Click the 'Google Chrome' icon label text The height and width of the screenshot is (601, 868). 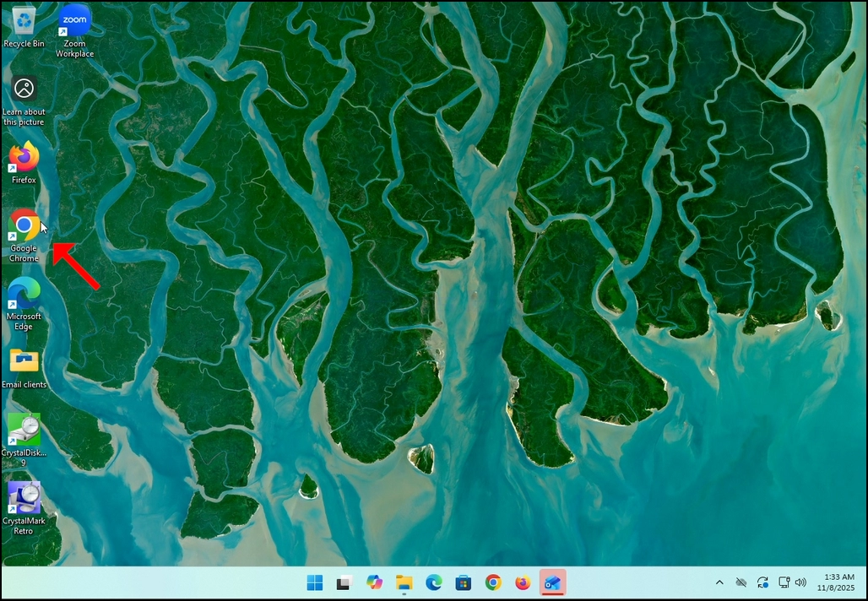coord(24,253)
